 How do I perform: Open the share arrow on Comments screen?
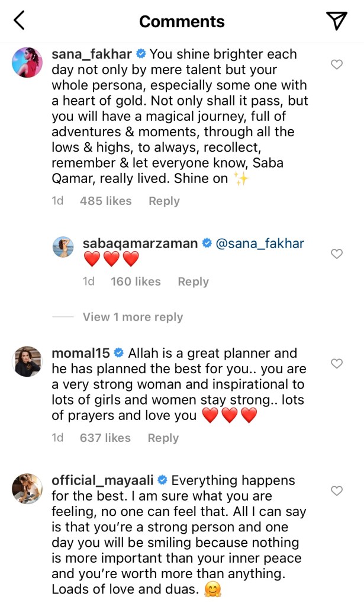tap(337, 20)
